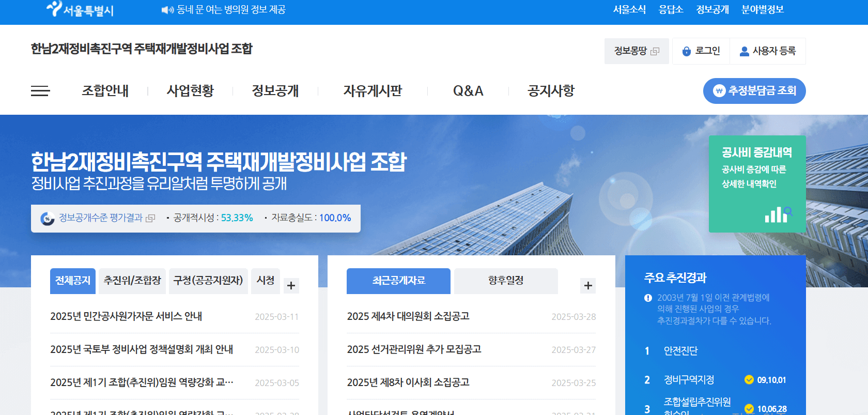
Task: Select the 시청 tab
Action: [266, 281]
